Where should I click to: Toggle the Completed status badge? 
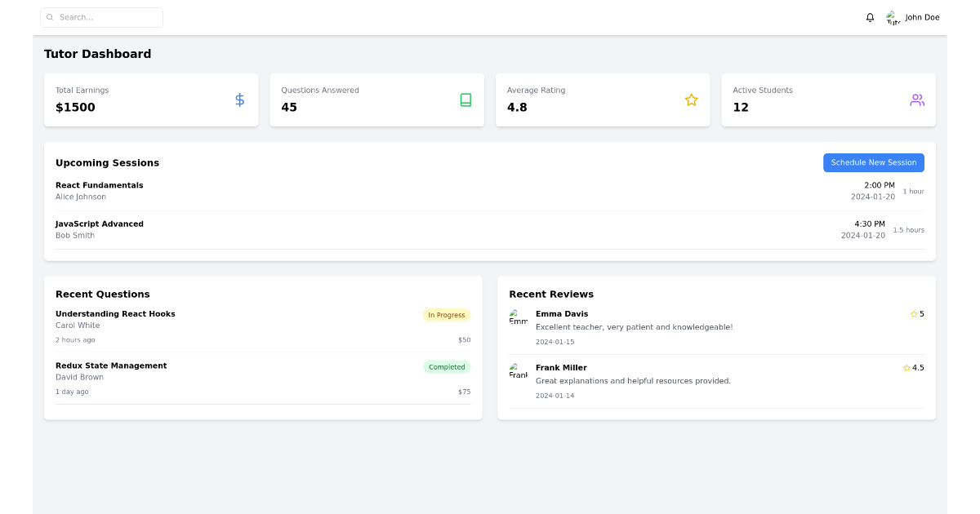pos(447,366)
